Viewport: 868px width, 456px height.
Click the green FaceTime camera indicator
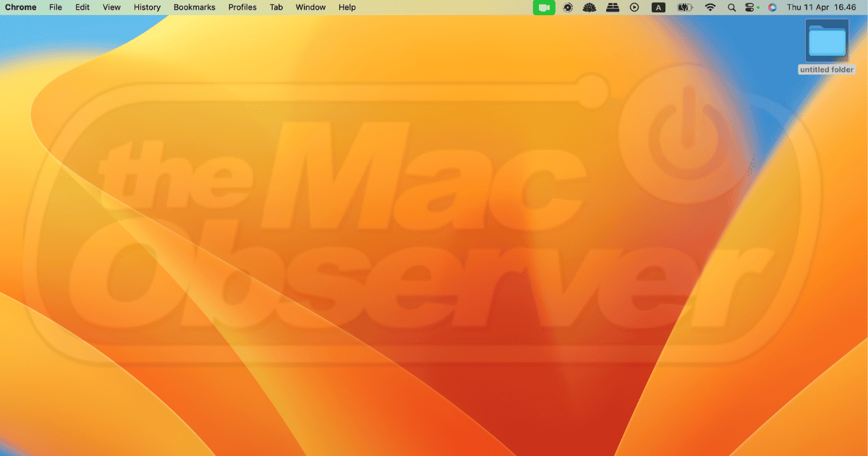pos(543,7)
